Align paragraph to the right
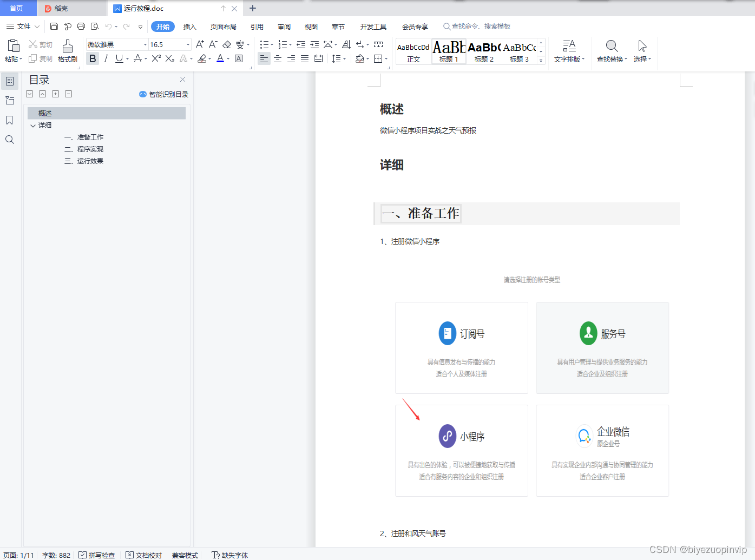This screenshot has width=755, height=560. pos(291,58)
